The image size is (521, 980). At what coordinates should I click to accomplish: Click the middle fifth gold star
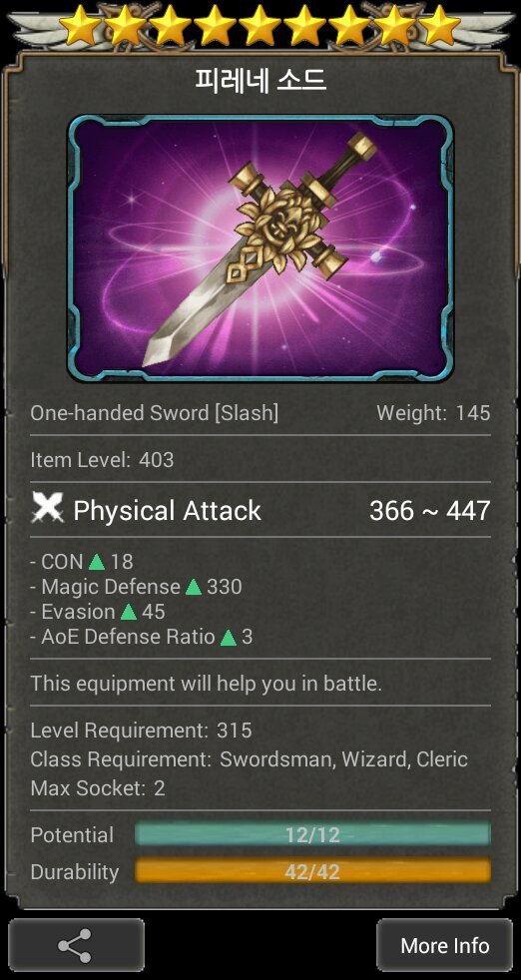[x=260, y=26]
